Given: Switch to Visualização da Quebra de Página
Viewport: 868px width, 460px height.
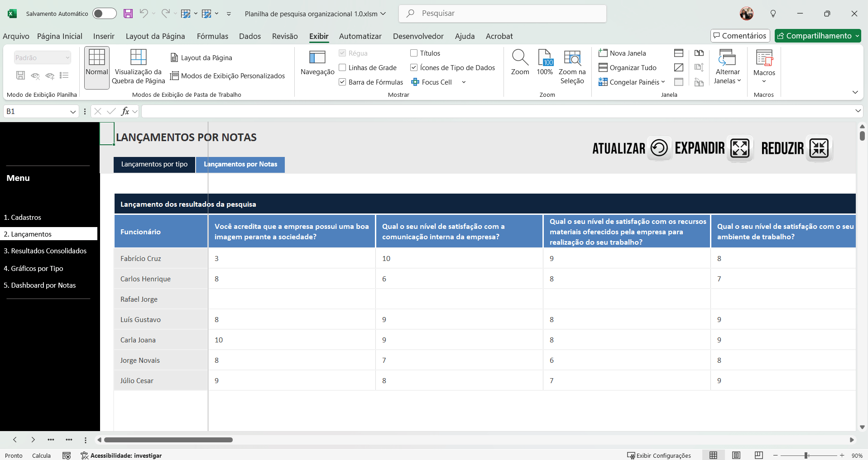Looking at the screenshot, I should click(x=138, y=66).
